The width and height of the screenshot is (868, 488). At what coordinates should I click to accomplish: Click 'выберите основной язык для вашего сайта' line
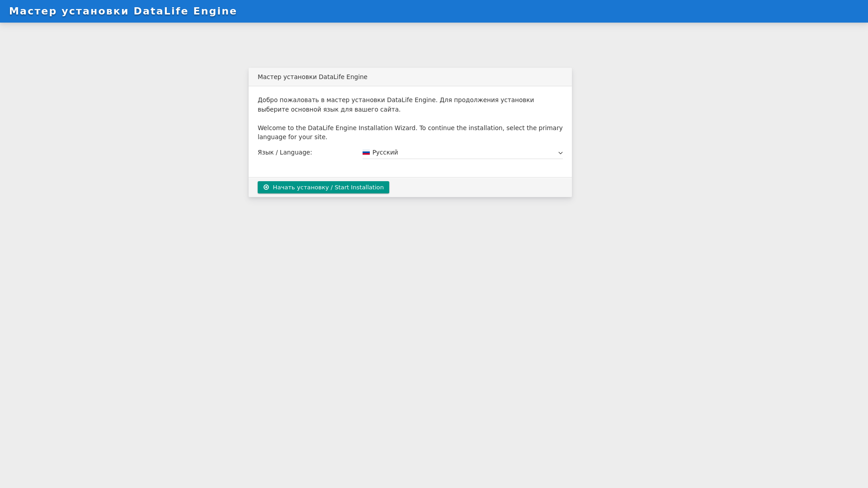329,110
